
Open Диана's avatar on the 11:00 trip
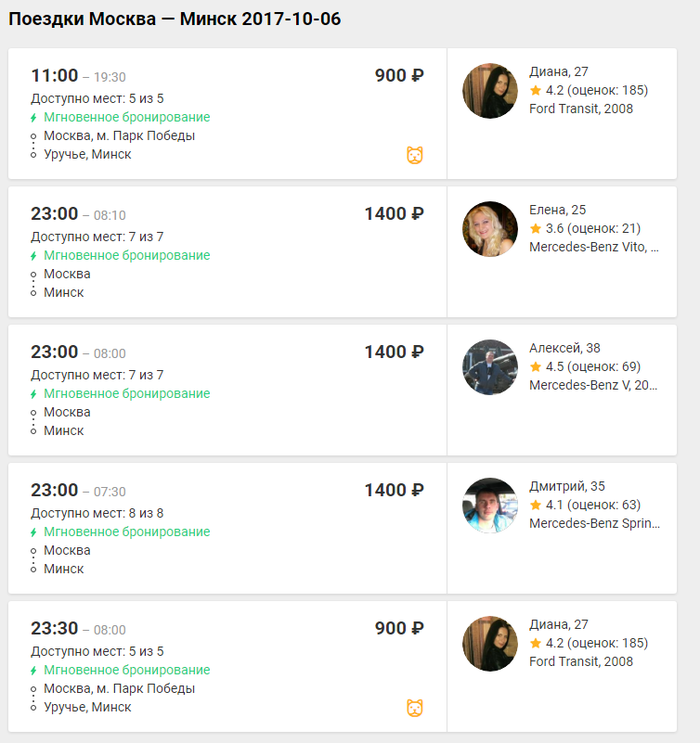tap(490, 91)
